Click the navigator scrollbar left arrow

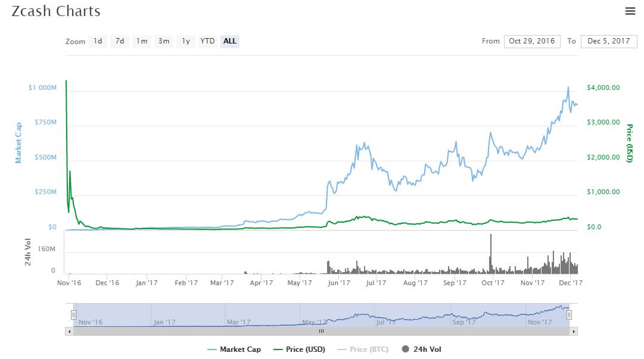point(70,331)
